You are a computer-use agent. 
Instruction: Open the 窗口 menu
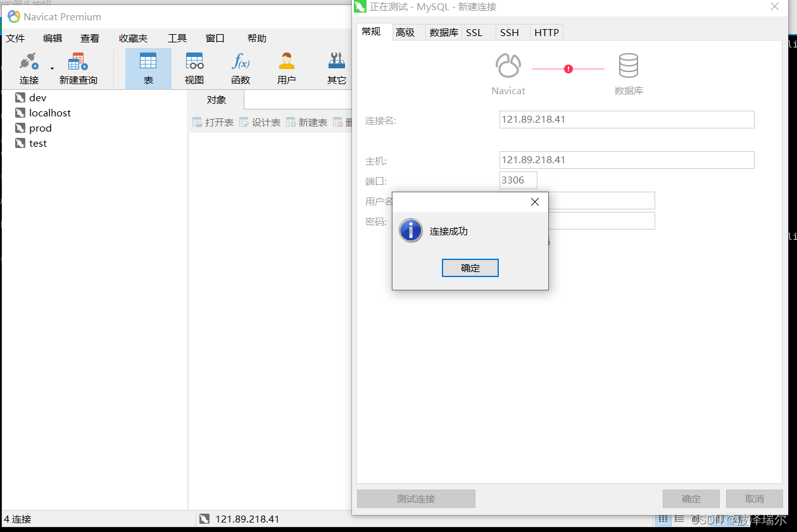pyautogui.click(x=215, y=39)
